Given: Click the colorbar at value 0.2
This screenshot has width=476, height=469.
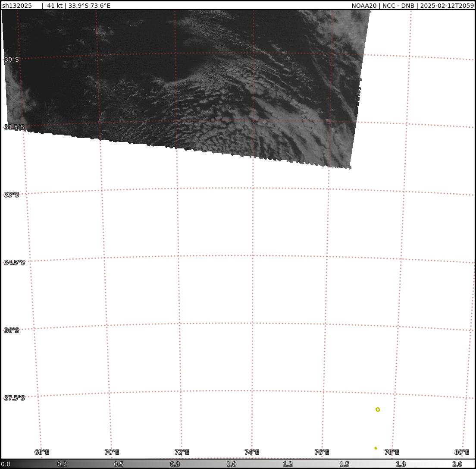Looking at the screenshot, I should (62, 464).
